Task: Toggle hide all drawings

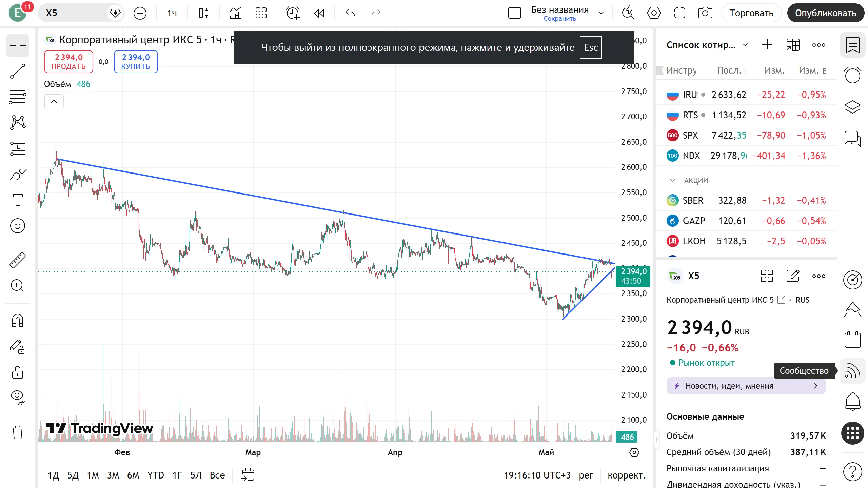Action: pos(18,398)
